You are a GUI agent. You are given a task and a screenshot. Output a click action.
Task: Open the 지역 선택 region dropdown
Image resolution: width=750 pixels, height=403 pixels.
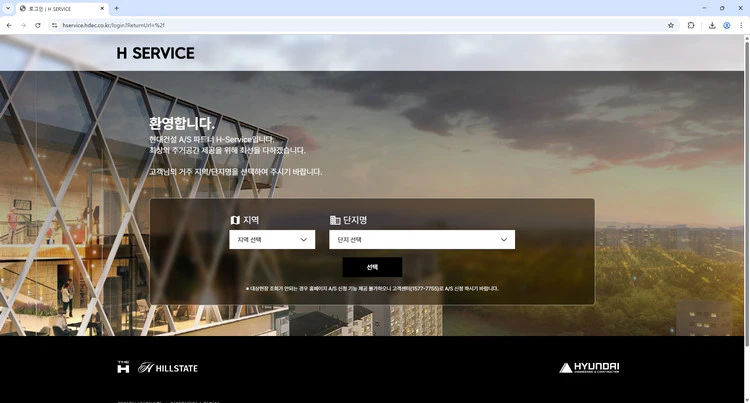(x=272, y=240)
